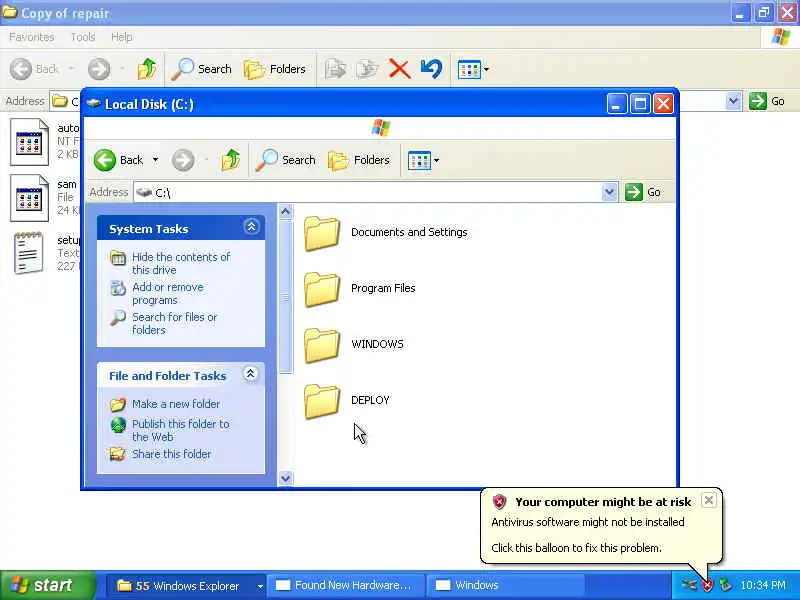This screenshot has height=600, width=800.
Task: Click Go button beside C:\ address
Action: pos(643,192)
